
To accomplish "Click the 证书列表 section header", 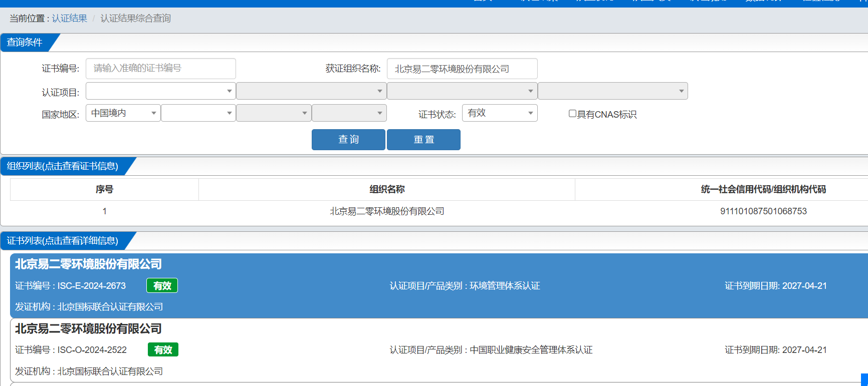I will click(x=63, y=241).
